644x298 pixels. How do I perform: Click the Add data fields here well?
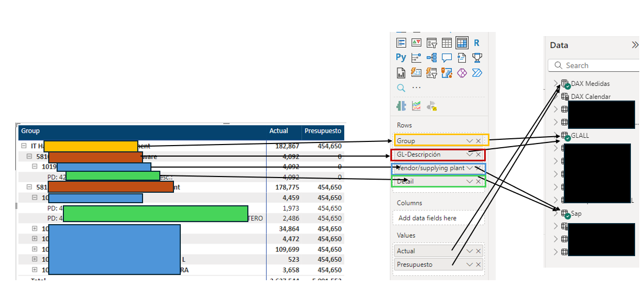tap(439, 218)
